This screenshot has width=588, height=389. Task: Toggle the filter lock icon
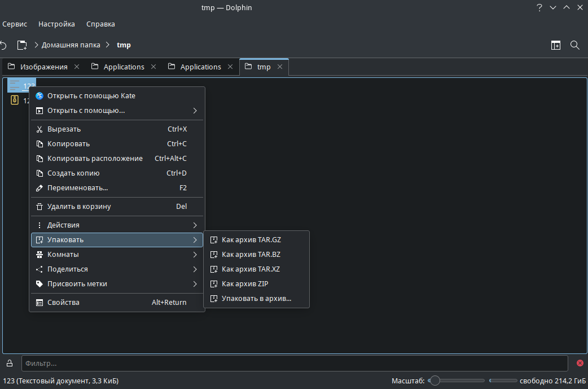[10, 363]
